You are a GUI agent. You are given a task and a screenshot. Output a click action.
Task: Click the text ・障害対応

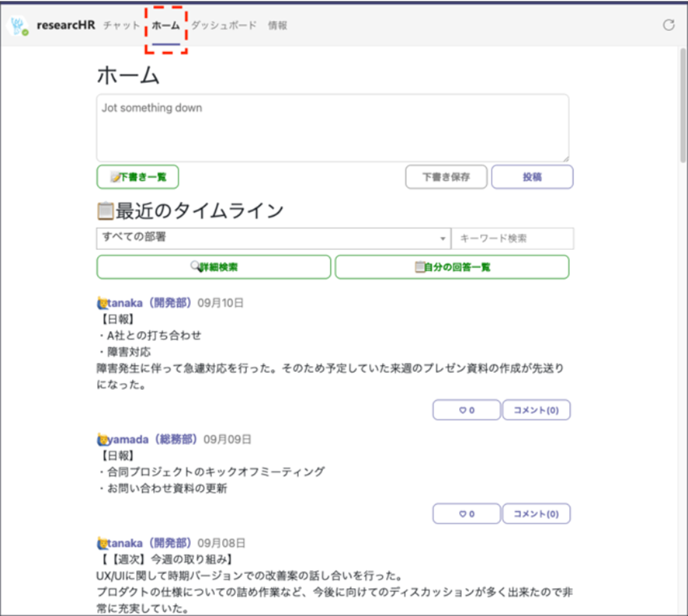pyautogui.click(x=123, y=352)
